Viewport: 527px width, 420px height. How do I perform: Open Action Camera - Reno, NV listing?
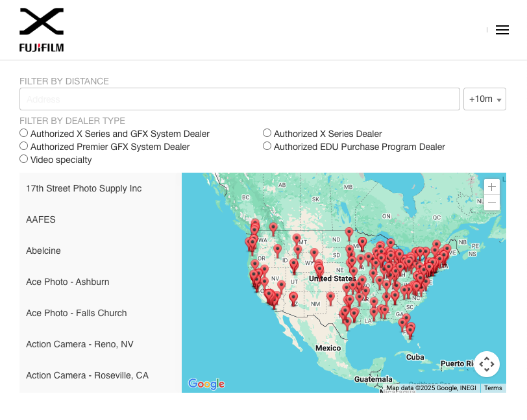pyautogui.click(x=79, y=344)
